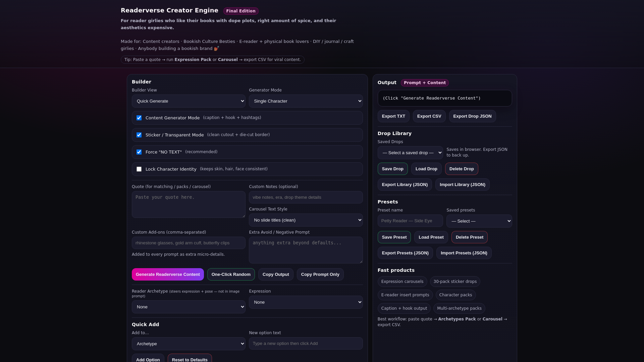Click the E-reader insert prompts chip
Viewport: 644px width, 362px height.
pyautogui.click(x=405, y=295)
